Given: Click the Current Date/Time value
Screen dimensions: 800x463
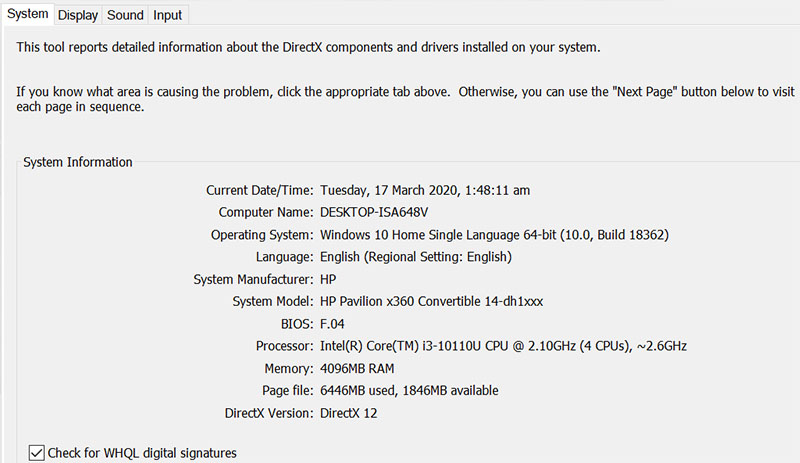Looking at the screenshot, I should point(424,190).
